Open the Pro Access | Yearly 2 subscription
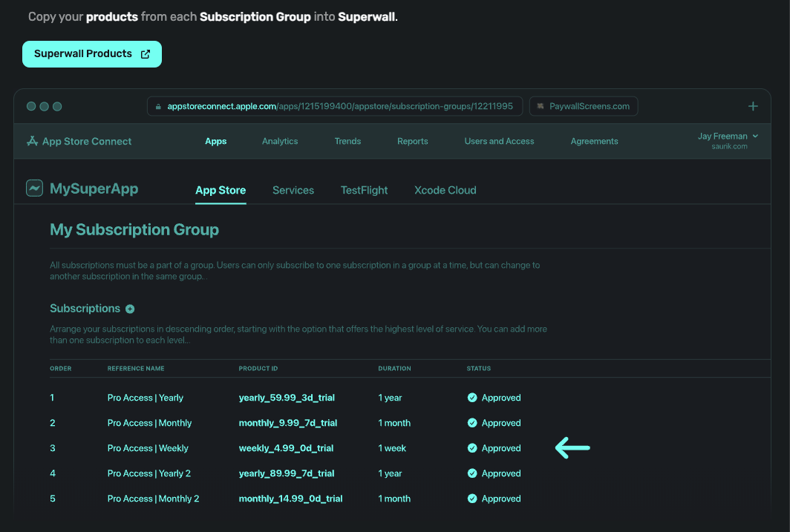790x532 pixels. 148,473
